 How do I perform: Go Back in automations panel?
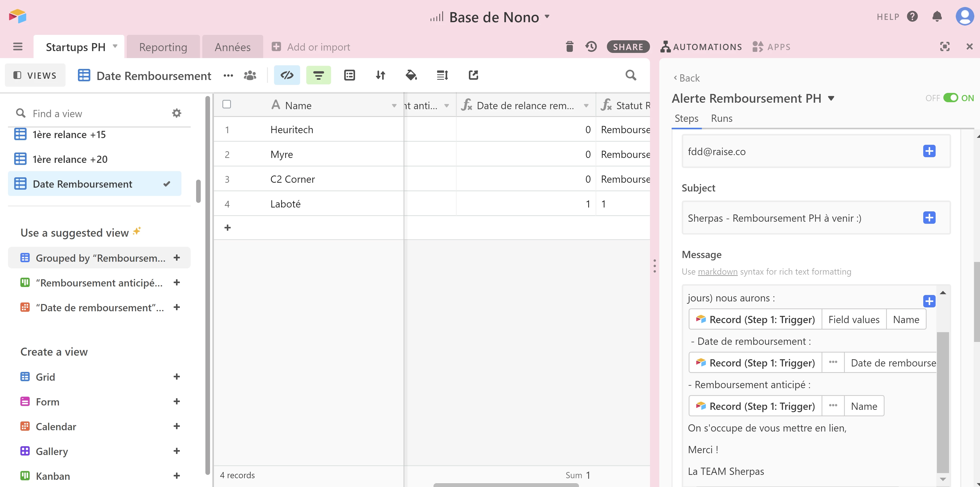point(686,78)
